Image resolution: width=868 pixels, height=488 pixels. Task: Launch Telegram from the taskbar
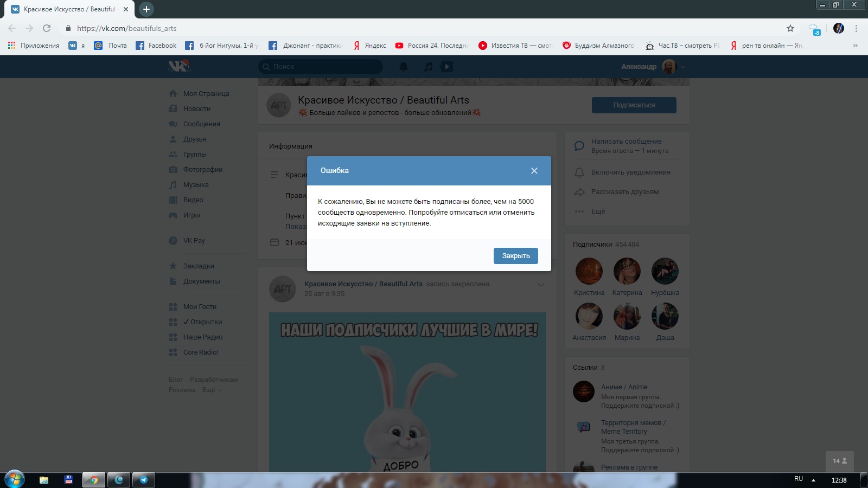(144, 480)
